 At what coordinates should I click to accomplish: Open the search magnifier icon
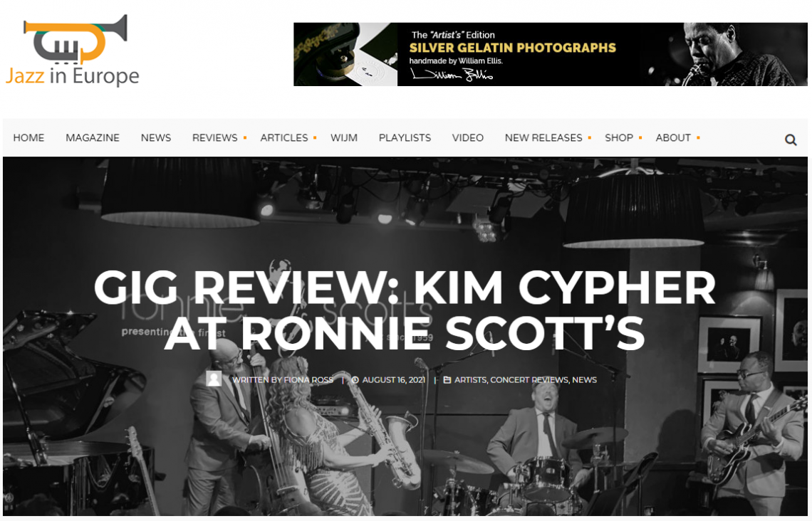click(790, 140)
